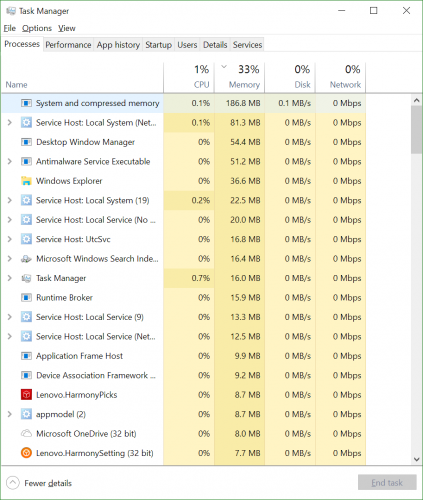Click the Lenovo.HarmonyPicks red icon

(26, 395)
